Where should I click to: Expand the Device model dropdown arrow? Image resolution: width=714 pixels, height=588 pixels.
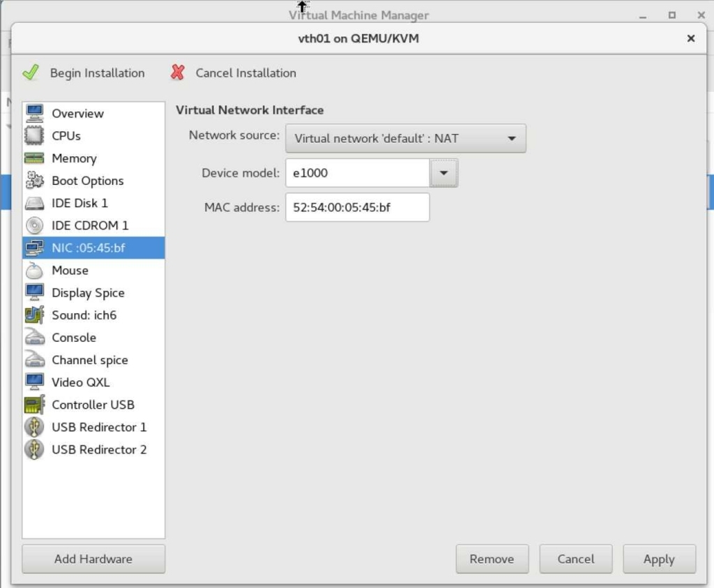tap(443, 172)
